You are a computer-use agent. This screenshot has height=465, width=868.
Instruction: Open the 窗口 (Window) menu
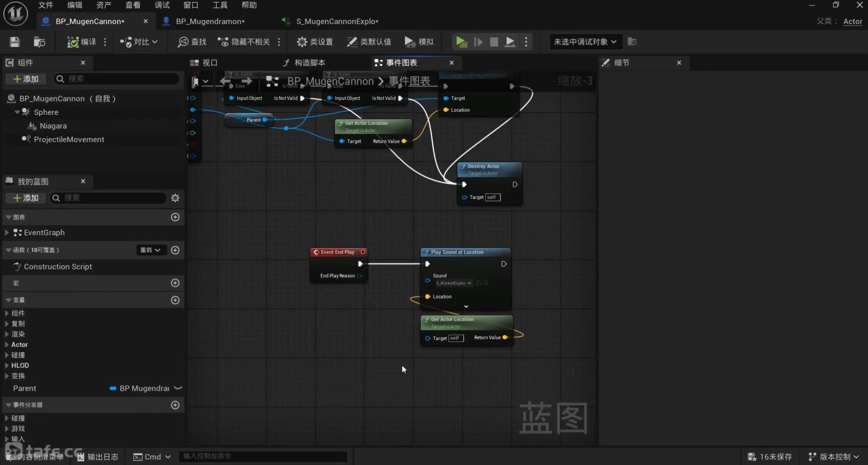click(x=191, y=5)
